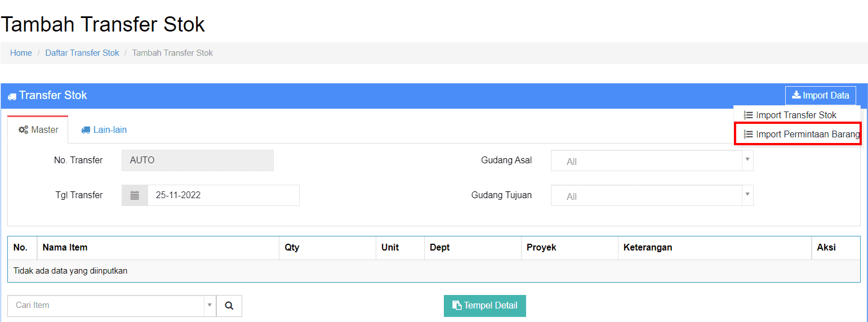Open Daftar Transfer Stok breadcrumb link
Viewport: 868px width, 322px height.
pos(82,53)
